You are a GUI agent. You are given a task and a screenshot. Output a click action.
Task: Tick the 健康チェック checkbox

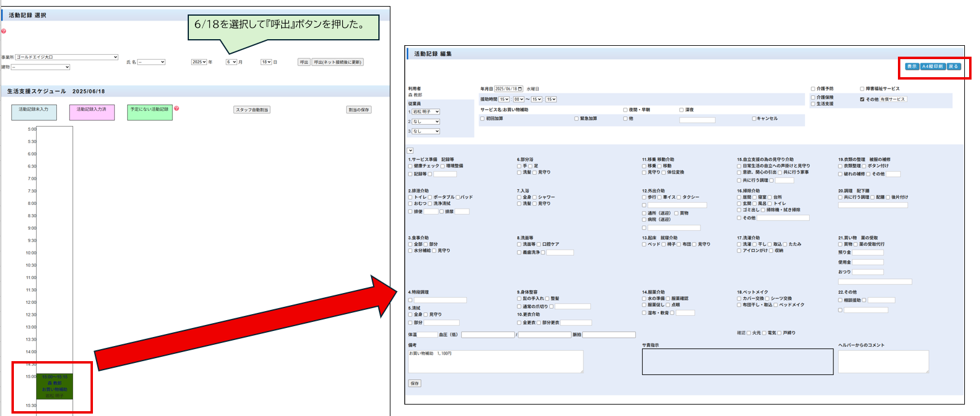pos(410,166)
